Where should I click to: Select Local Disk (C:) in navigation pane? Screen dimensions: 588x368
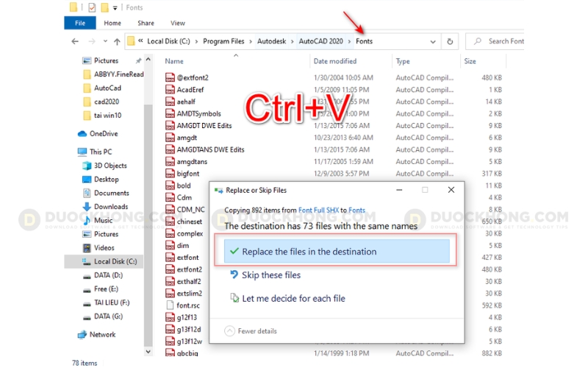click(x=104, y=262)
